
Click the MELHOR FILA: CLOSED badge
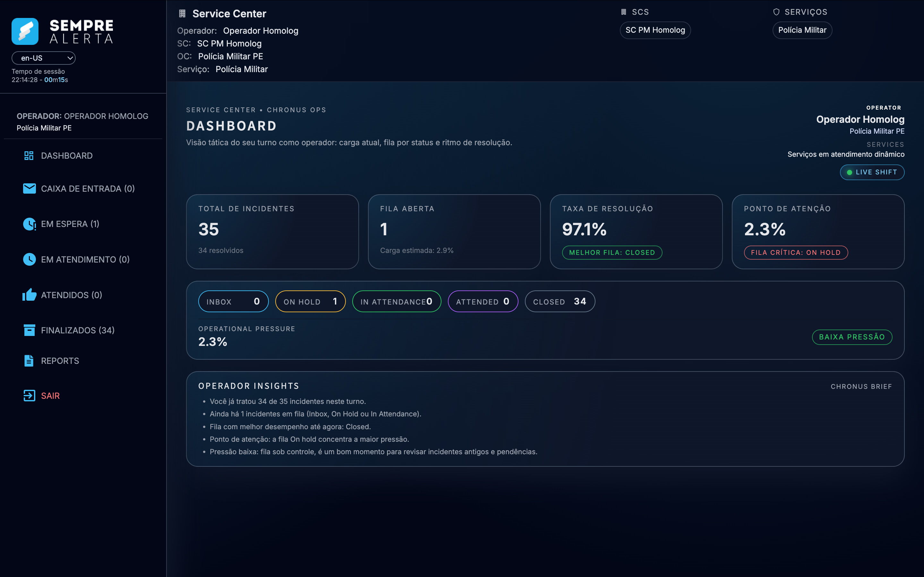pyautogui.click(x=612, y=252)
